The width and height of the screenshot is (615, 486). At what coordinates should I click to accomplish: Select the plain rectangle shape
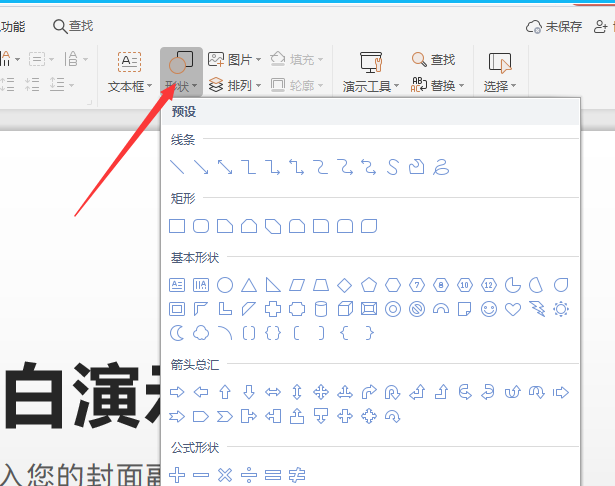177,226
